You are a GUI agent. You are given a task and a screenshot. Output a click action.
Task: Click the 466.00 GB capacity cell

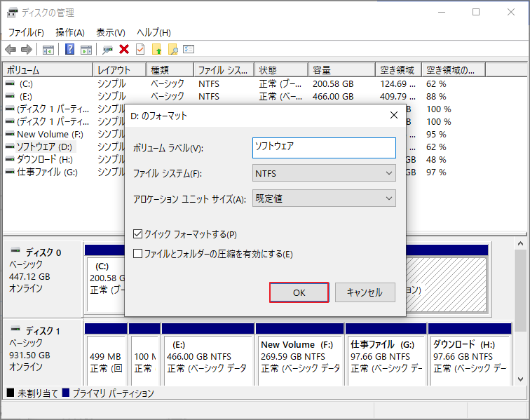(x=333, y=96)
